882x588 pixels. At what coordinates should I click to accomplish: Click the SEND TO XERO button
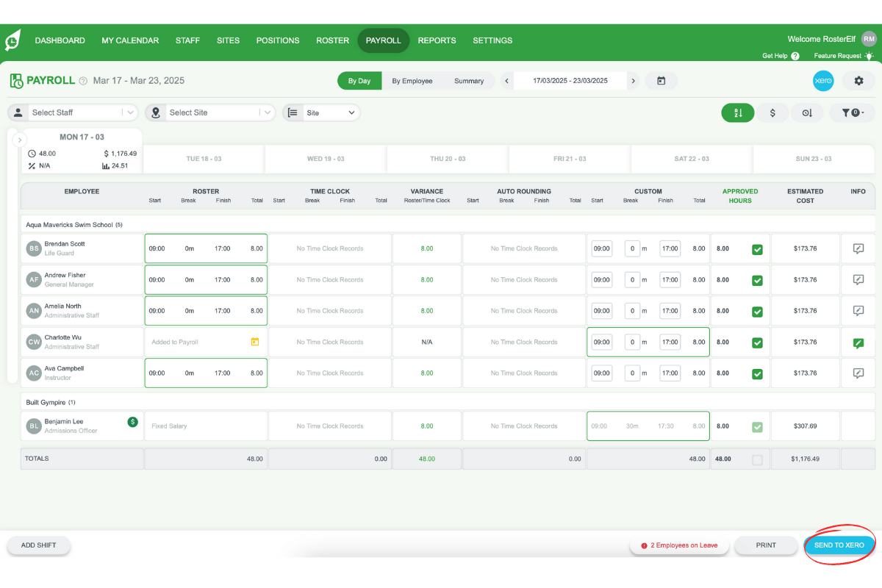[839, 545]
